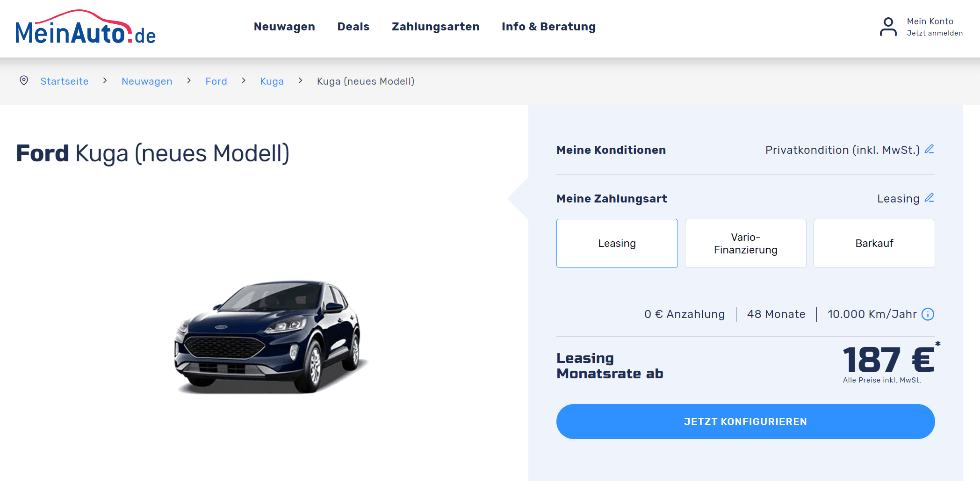Go to Neuwagen breadcrumb link
Screen dimensions: 980x491
pyautogui.click(x=147, y=81)
